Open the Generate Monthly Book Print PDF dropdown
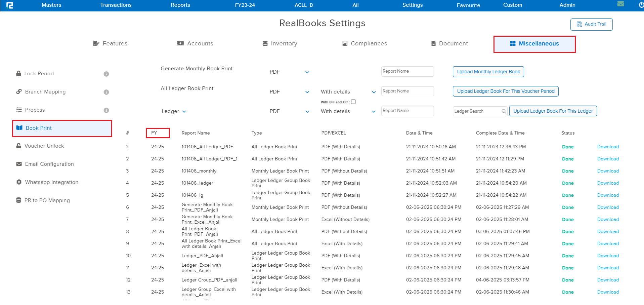 tap(289, 72)
